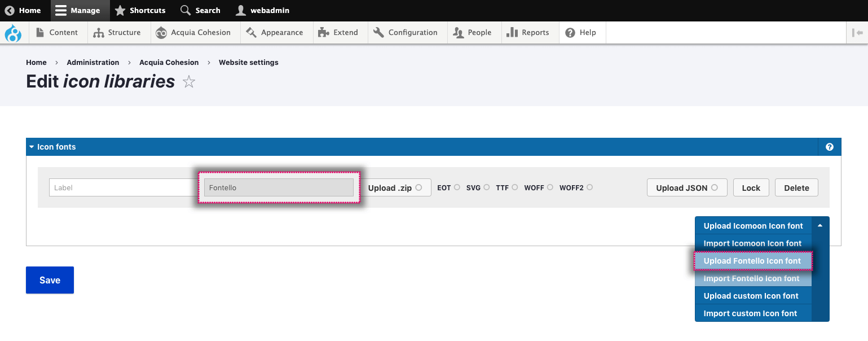868x341 pixels.
Task: Select the TTF upload indicator
Action: (x=515, y=187)
